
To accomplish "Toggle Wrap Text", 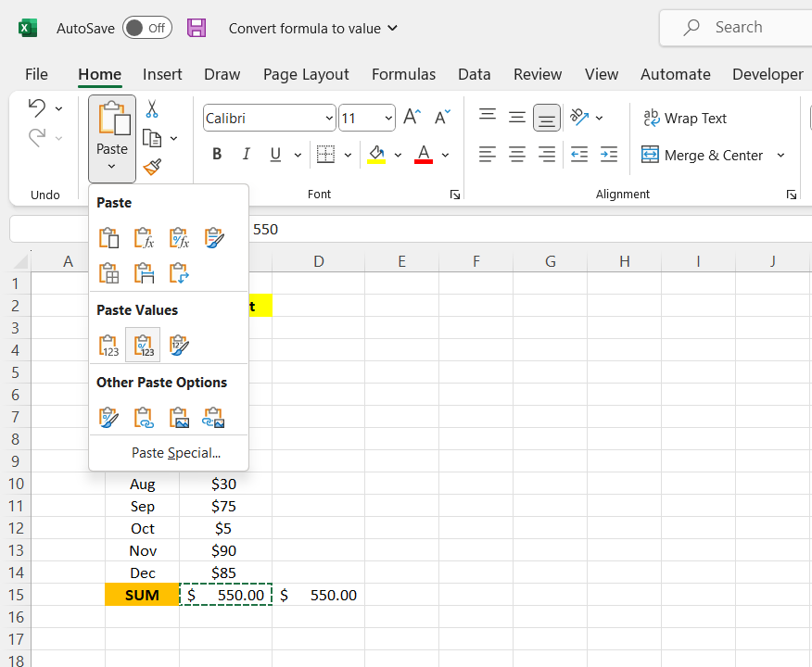I will (x=685, y=119).
